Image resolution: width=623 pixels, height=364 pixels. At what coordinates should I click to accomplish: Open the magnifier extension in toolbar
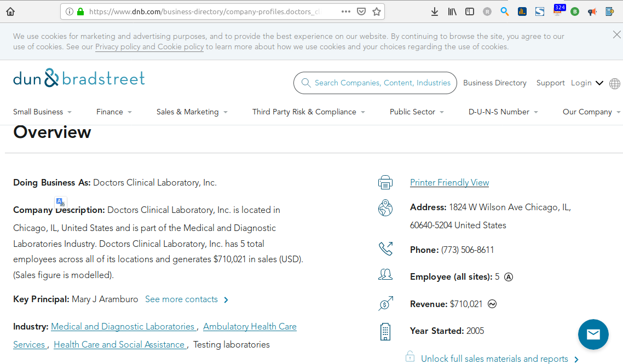pyautogui.click(x=505, y=11)
